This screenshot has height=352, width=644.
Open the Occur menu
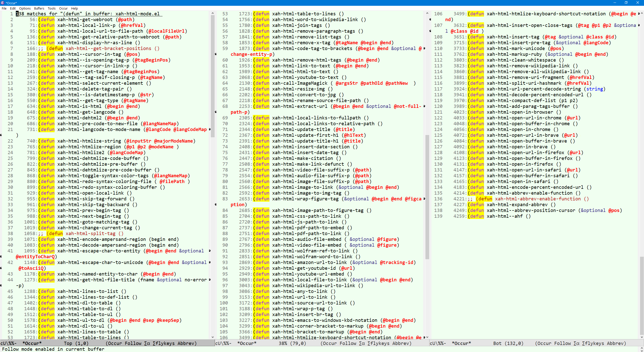tap(63, 8)
